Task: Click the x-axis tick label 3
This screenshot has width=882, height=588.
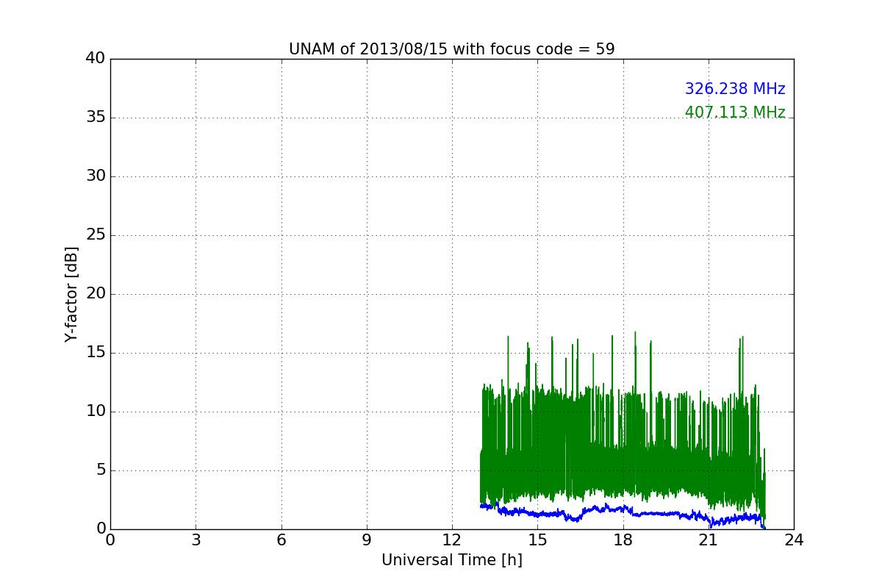Action: [x=196, y=540]
